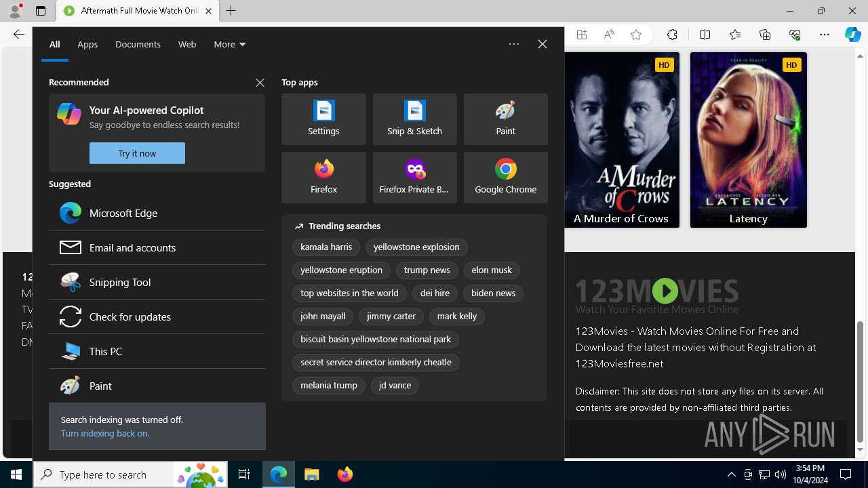The height and width of the screenshot is (488, 868).
Task: Click the Edge browser back arrow
Action: coord(19,35)
